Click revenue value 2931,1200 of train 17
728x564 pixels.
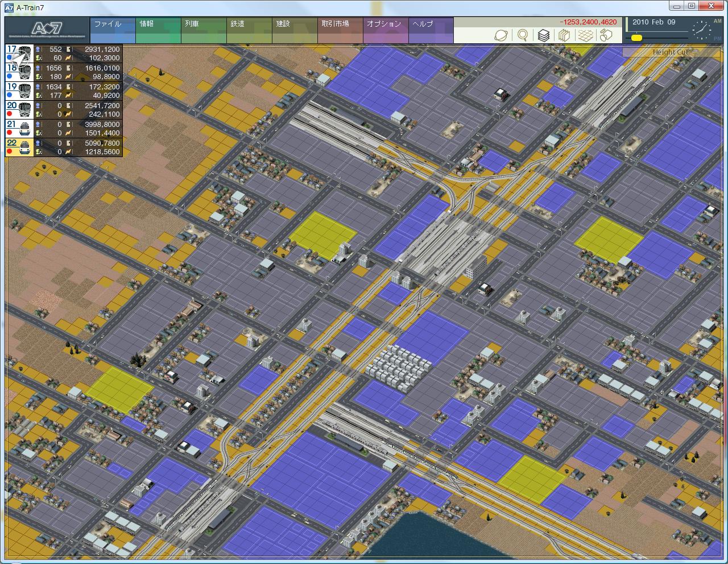tap(102, 50)
